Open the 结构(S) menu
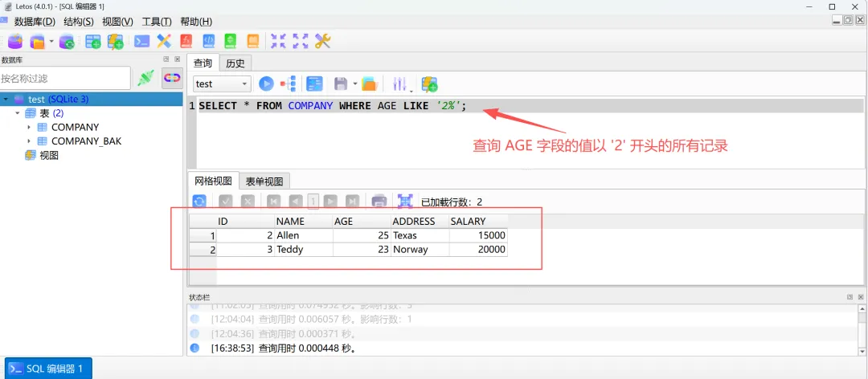 (79, 22)
